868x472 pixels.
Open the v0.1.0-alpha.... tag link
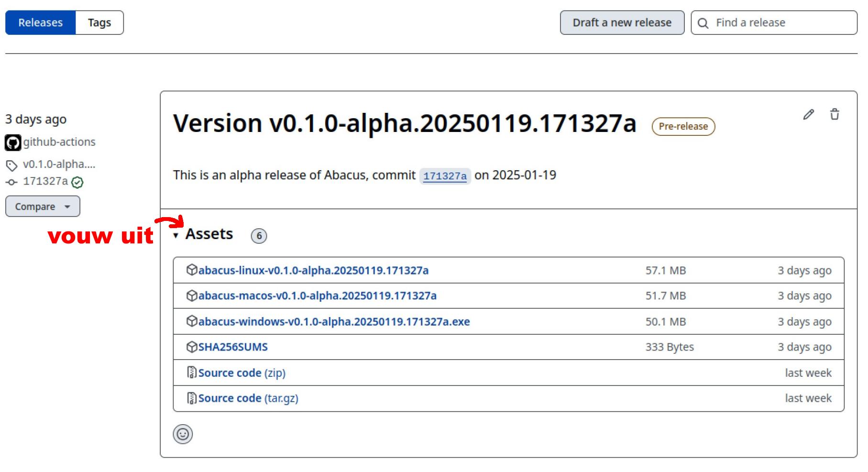[x=59, y=164]
